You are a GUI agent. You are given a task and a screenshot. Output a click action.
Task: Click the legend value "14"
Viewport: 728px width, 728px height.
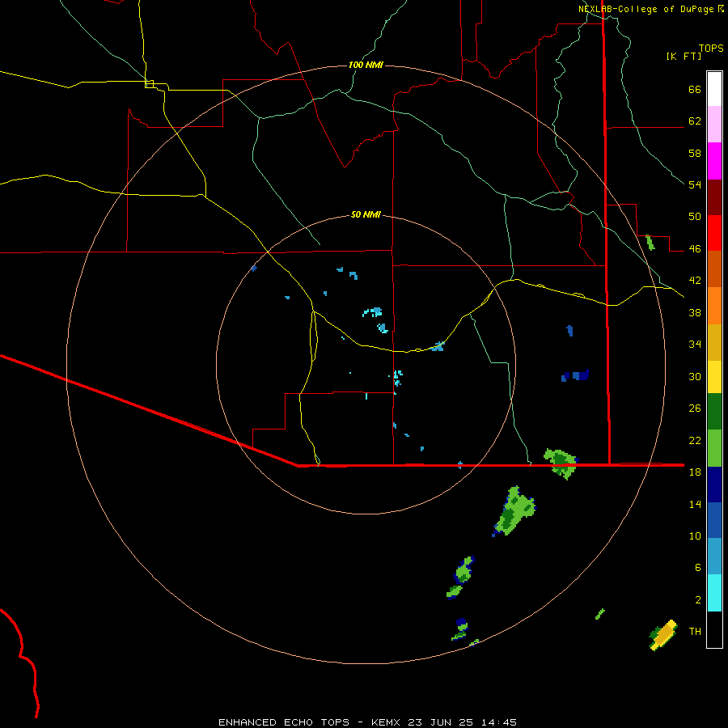[695, 504]
